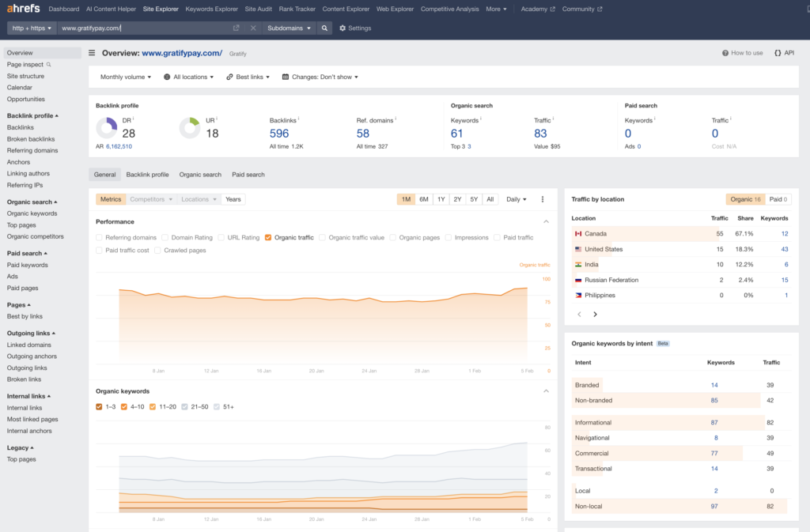Open Organic keywords in sidebar

pyautogui.click(x=32, y=213)
